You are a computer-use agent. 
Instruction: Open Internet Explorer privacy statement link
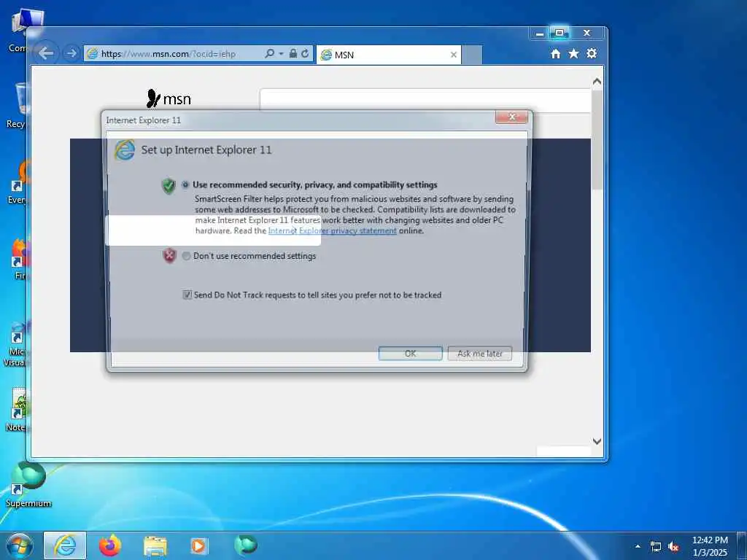pyautogui.click(x=332, y=231)
